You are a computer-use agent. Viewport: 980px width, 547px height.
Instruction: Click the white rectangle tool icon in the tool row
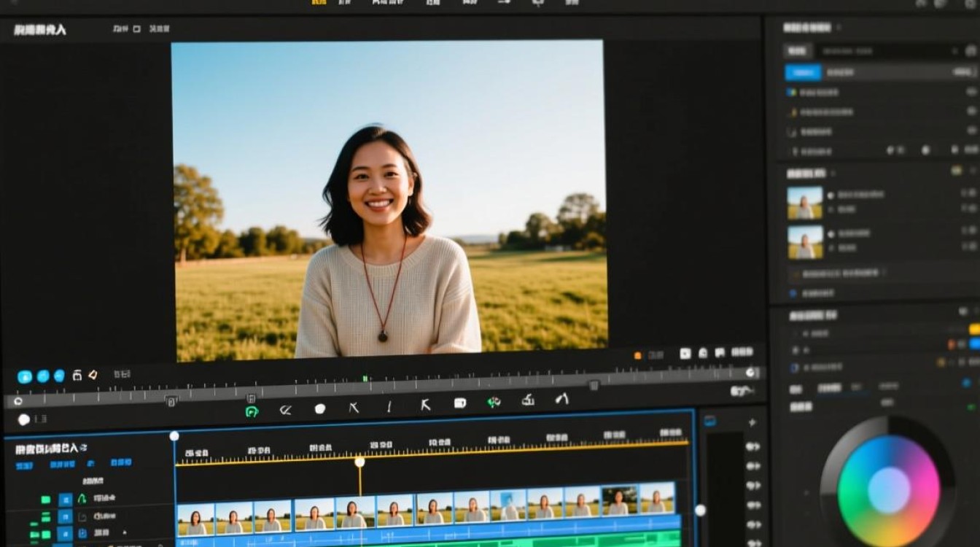460,403
